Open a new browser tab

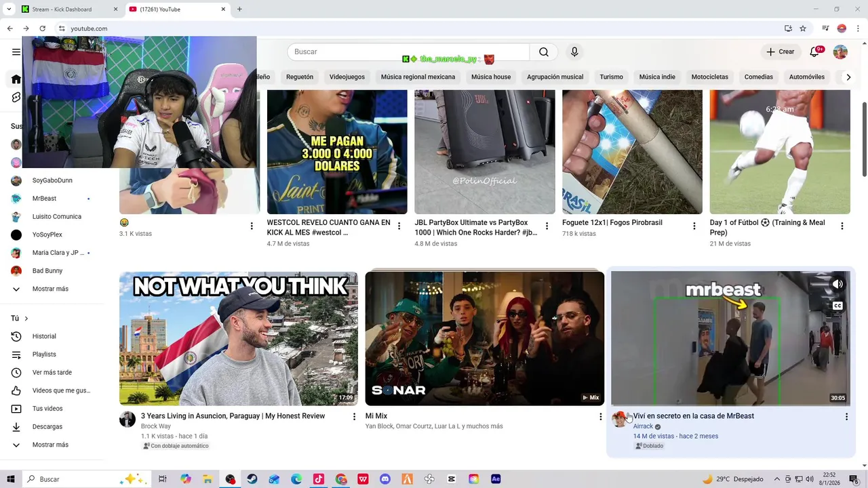tap(239, 9)
